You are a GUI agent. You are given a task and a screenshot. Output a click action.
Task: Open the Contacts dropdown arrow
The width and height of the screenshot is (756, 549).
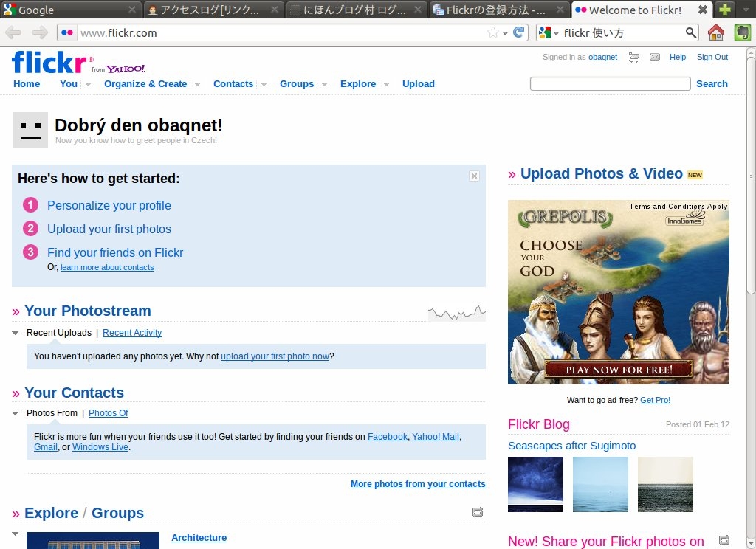pyautogui.click(x=264, y=84)
